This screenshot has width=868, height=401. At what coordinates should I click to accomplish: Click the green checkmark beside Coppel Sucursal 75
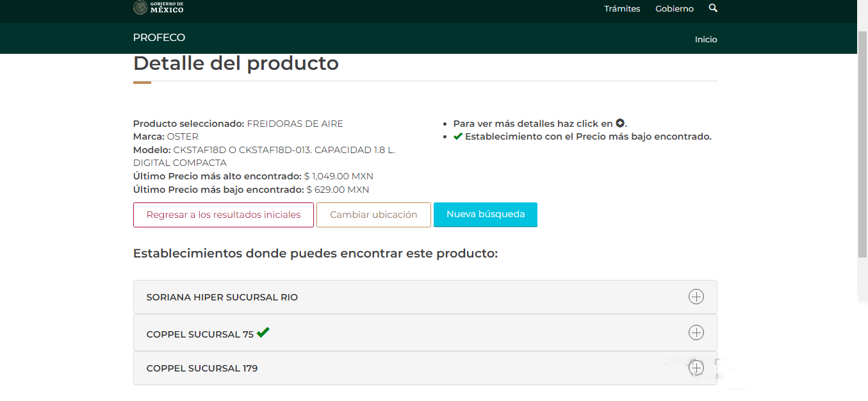(263, 332)
